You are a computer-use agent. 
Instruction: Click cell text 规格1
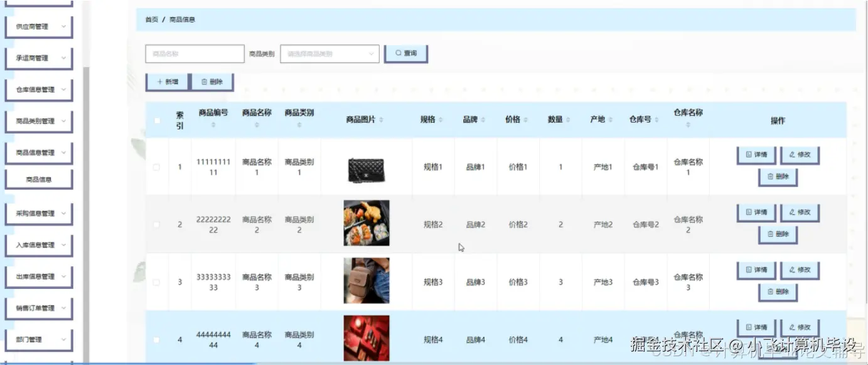[433, 167]
